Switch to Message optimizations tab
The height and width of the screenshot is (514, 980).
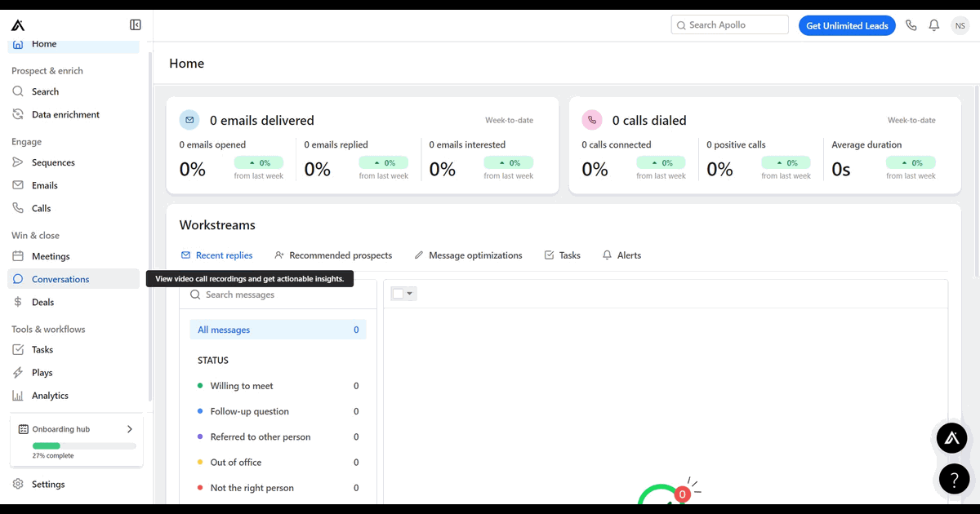468,255
